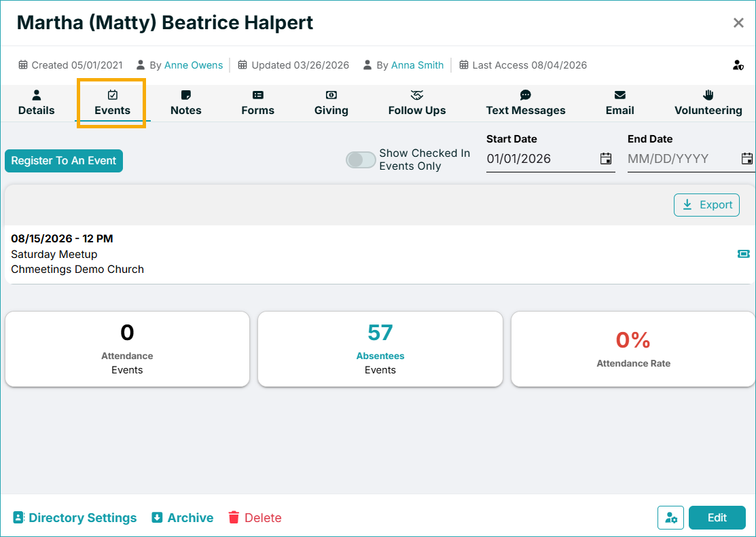Open the Start Date calendar picker icon
The width and height of the screenshot is (756, 537).
point(606,159)
